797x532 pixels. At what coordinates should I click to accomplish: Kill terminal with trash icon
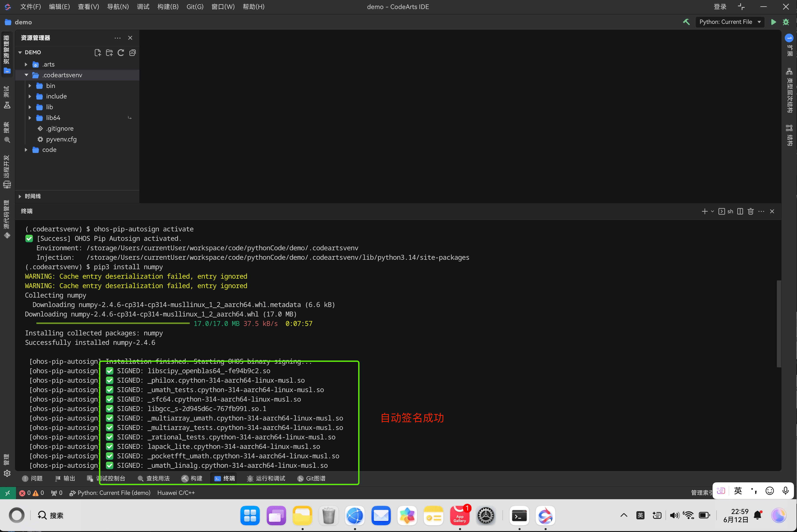[751, 211]
